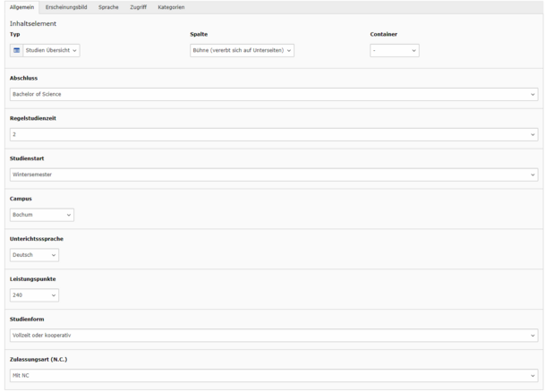Screen dimensions: 546x392
Task: Click the Typ field label
Action: tap(15, 35)
